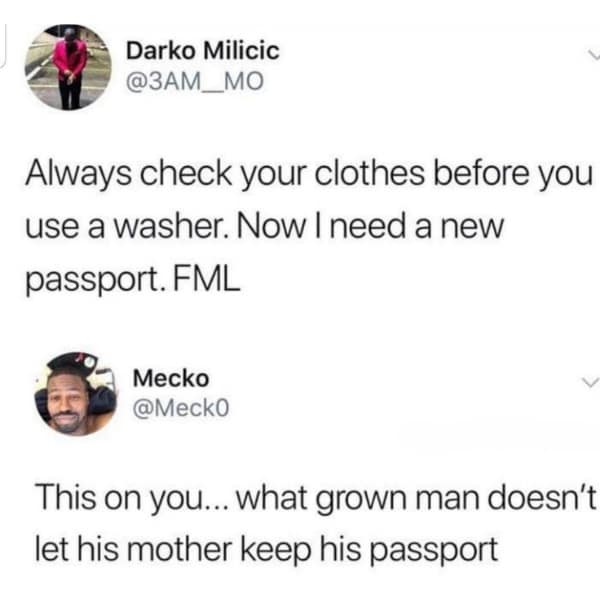This screenshot has height=600, width=600.
Task: Open the @3AM_MO handle
Action: 195,81
